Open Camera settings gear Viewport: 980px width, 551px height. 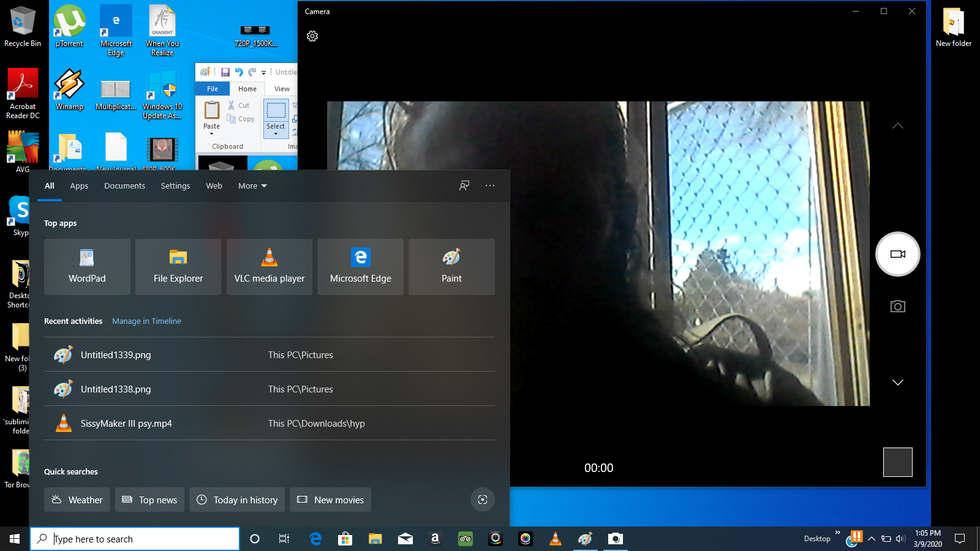tap(312, 36)
